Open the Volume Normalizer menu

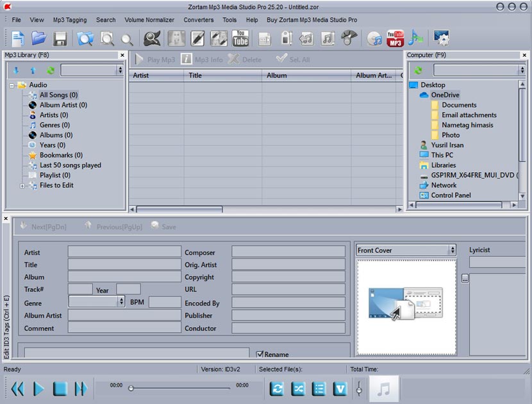pyautogui.click(x=149, y=20)
